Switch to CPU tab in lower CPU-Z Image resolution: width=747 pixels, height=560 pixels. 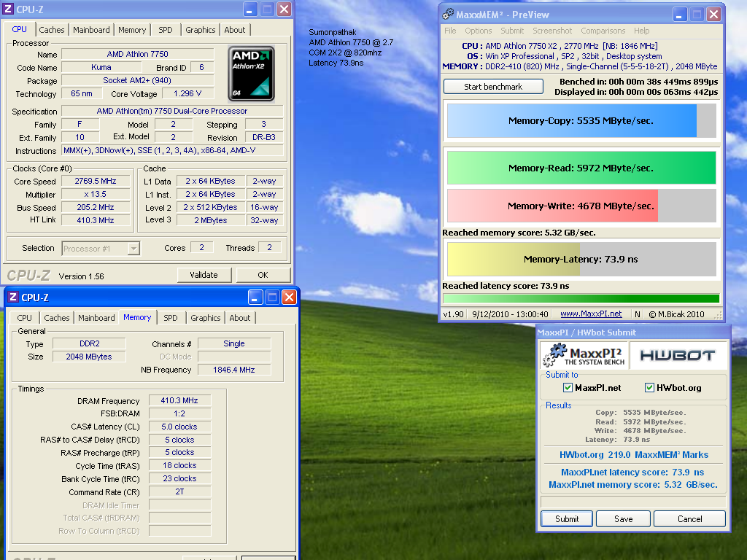24,318
